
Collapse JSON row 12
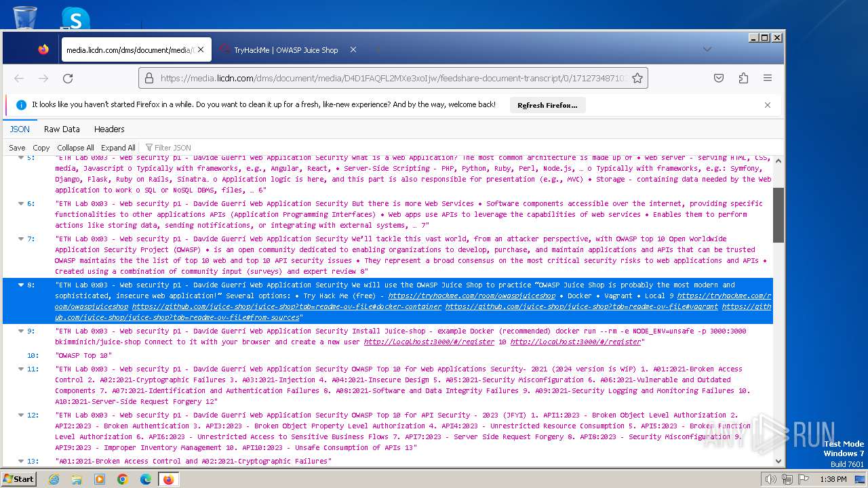[x=21, y=415]
